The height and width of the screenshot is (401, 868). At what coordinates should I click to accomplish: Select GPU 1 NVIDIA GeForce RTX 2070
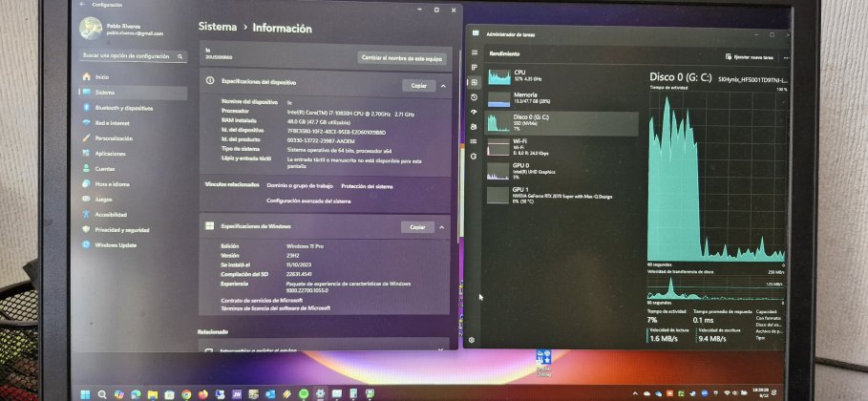click(x=561, y=195)
